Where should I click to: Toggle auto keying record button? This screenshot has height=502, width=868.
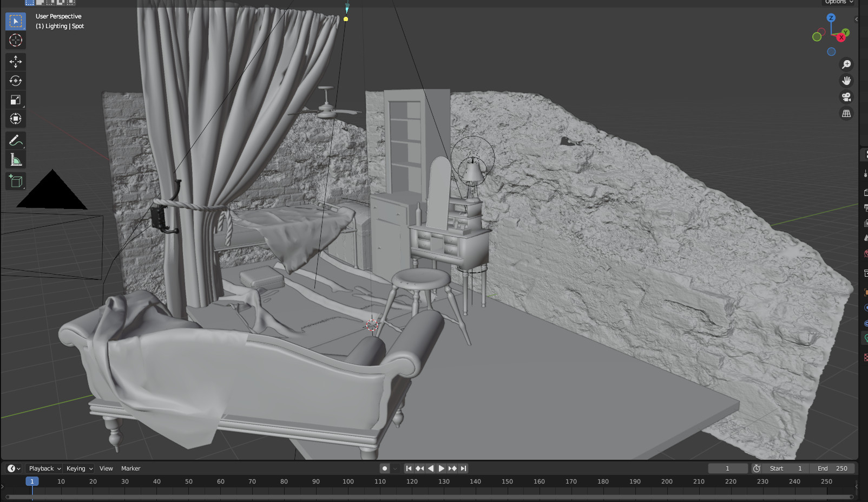click(385, 468)
